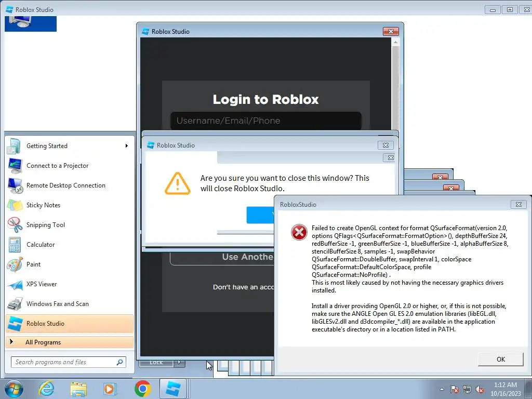Open Windows Media Player from taskbar
The height and width of the screenshot is (399, 532).
(x=110, y=389)
